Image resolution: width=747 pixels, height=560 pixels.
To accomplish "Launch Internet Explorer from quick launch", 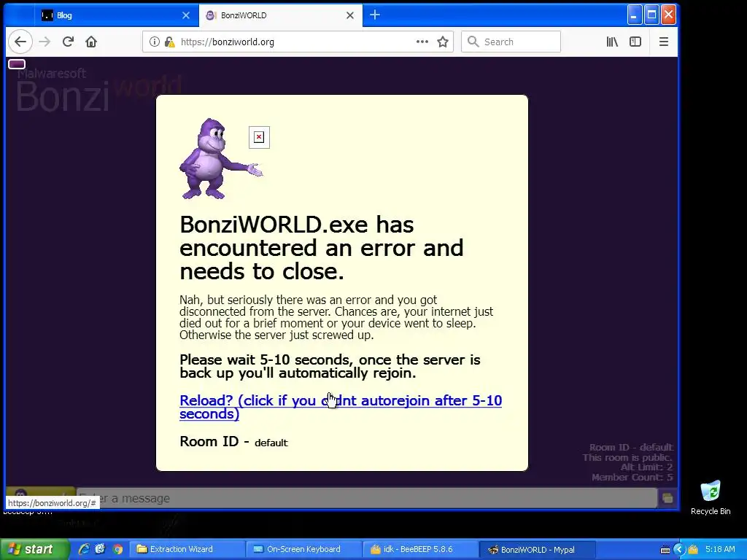I will point(83,549).
